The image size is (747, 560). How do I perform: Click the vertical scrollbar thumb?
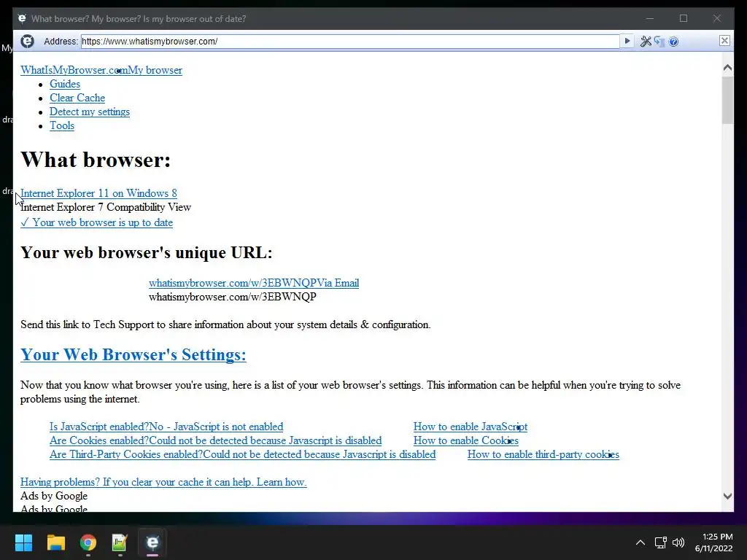tap(727, 100)
